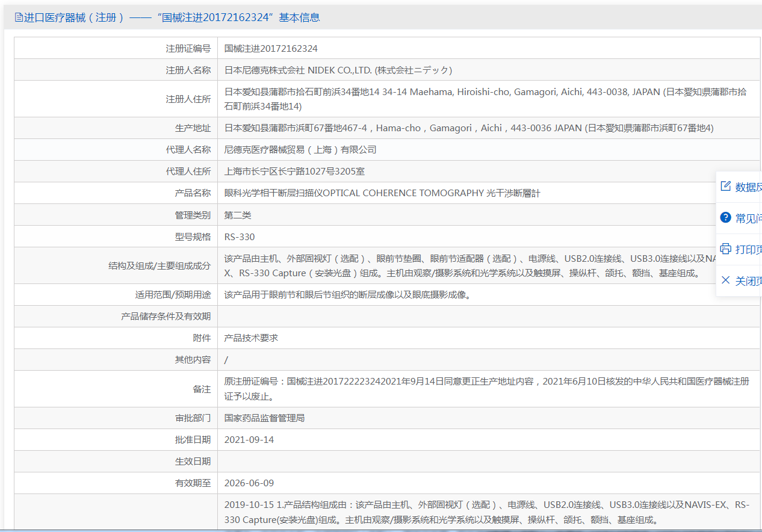Select the Hama-cho production address value
762x532 pixels.
[x=469, y=128]
